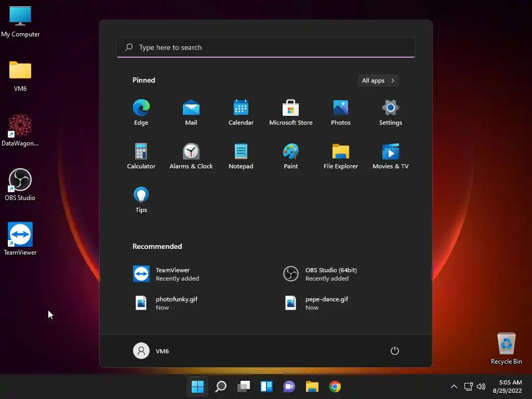
Task: Open Task View on taskbar
Action: click(244, 387)
